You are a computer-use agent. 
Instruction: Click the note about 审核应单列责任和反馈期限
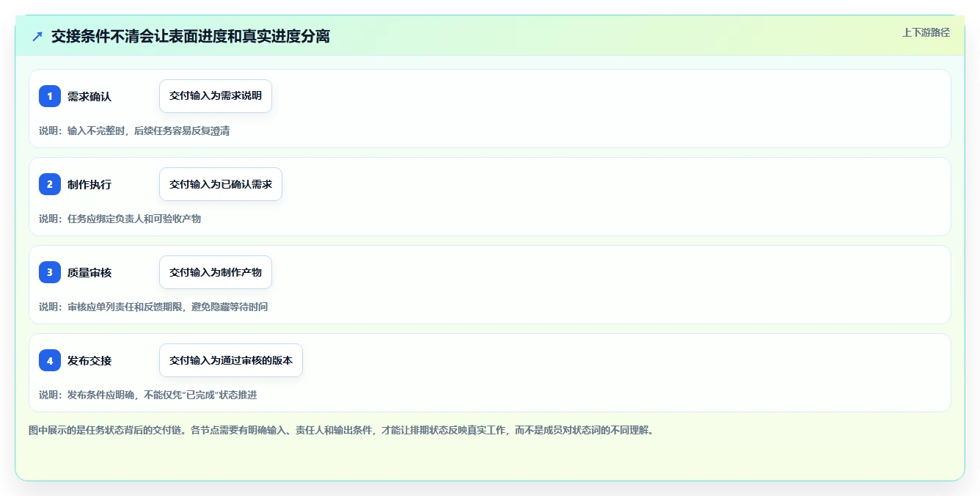coord(153,307)
